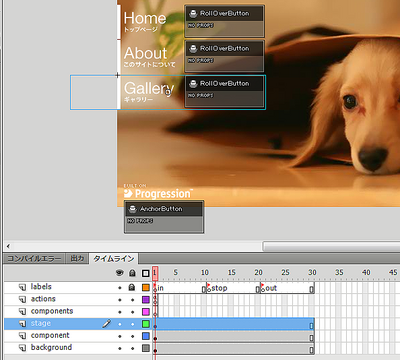Image resolution: width=400 pixels, height=360 pixels.
Task: Click the Gallery menu text on stage
Action: click(149, 88)
